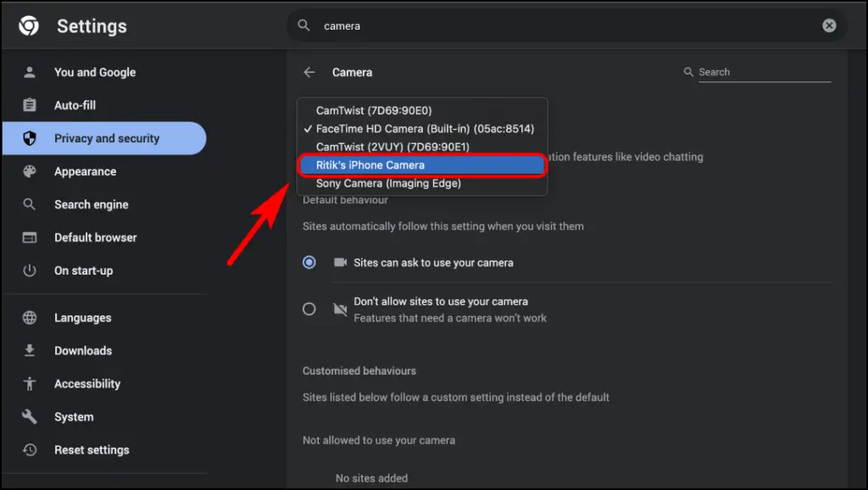The image size is (868, 490).
Task: Click the Reset settings clock icon
Action: [30, 450]
